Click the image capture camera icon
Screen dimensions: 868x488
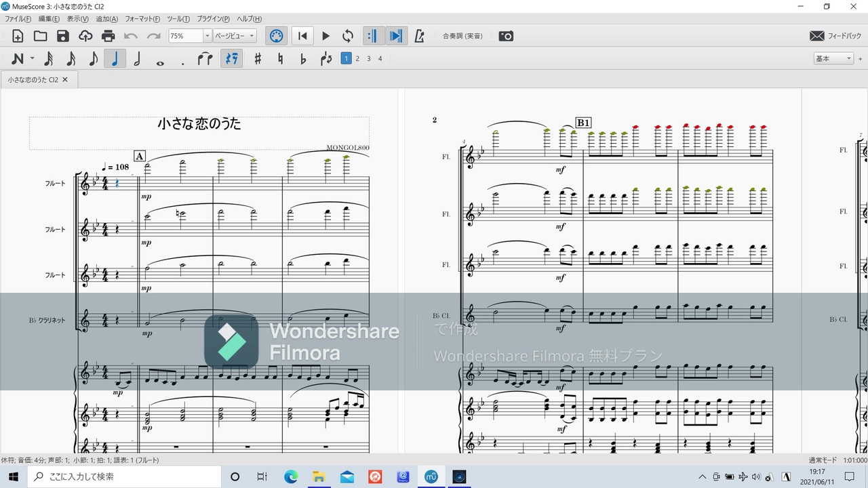point(506,36)
